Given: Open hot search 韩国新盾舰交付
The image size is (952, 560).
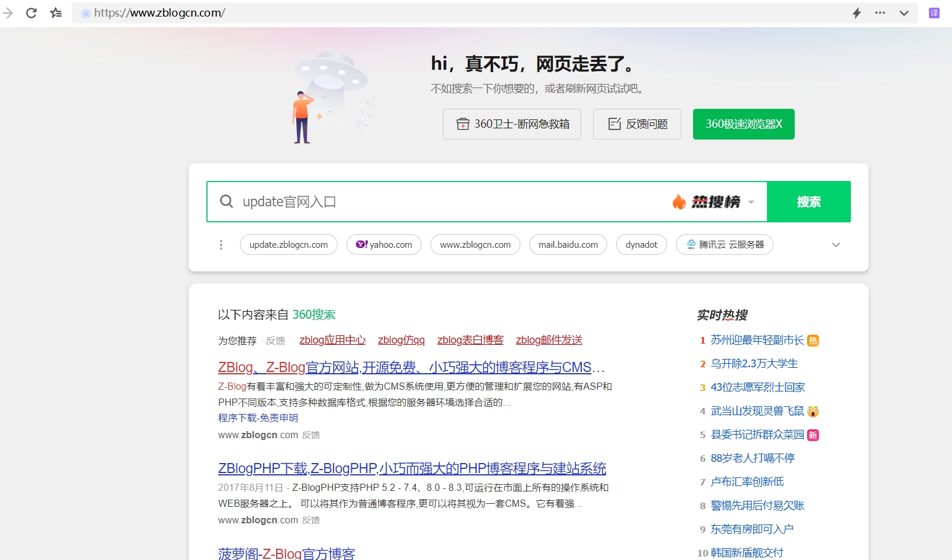Looking at the screenshot, I should (747, 553).
